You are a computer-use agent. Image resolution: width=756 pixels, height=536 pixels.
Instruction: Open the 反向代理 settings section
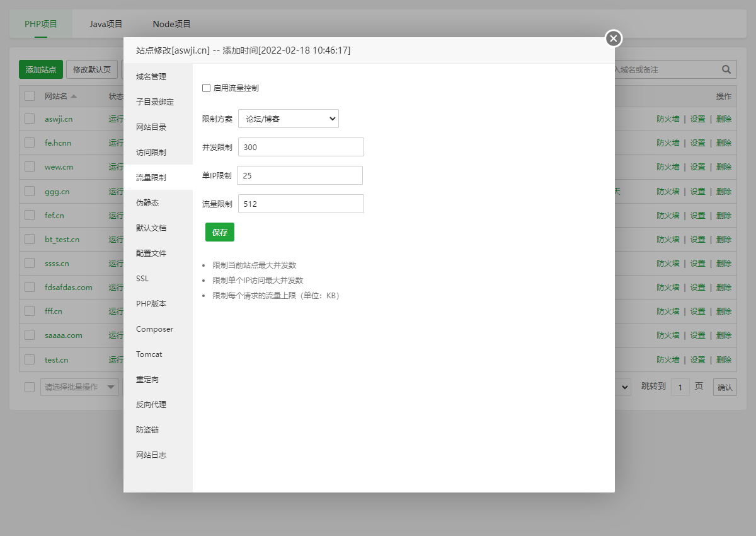coord(151,404)
